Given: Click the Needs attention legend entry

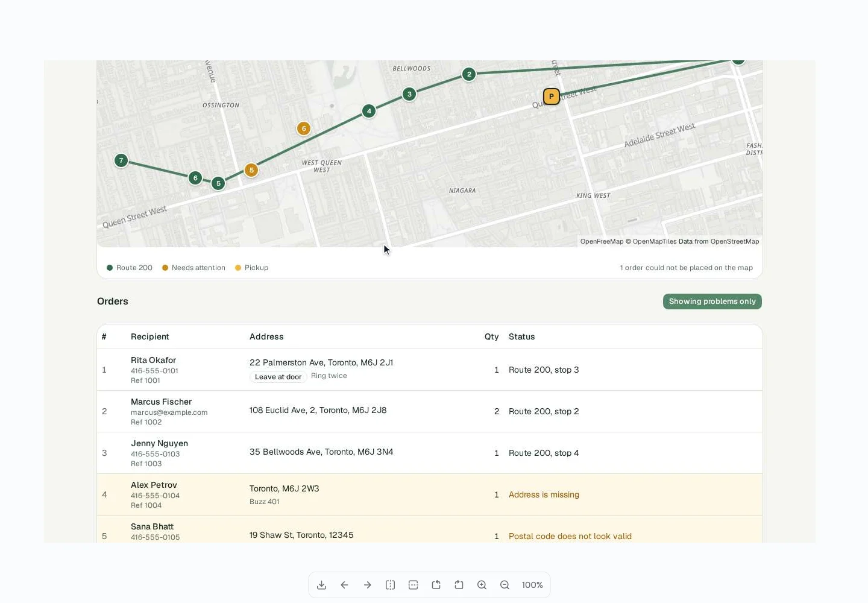Looking at the screenshot, I should click(193, 268).
